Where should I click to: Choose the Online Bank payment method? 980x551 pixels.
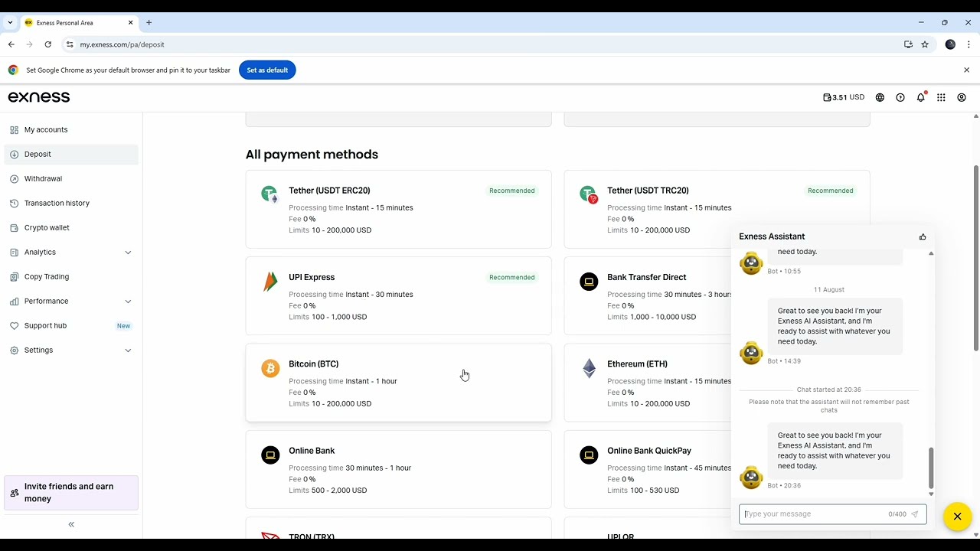coord(398,470)
